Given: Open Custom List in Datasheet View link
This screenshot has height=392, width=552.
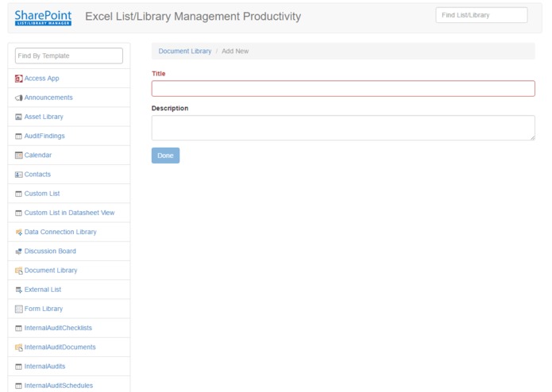Looking at the screenshot, I should [69, 213].
